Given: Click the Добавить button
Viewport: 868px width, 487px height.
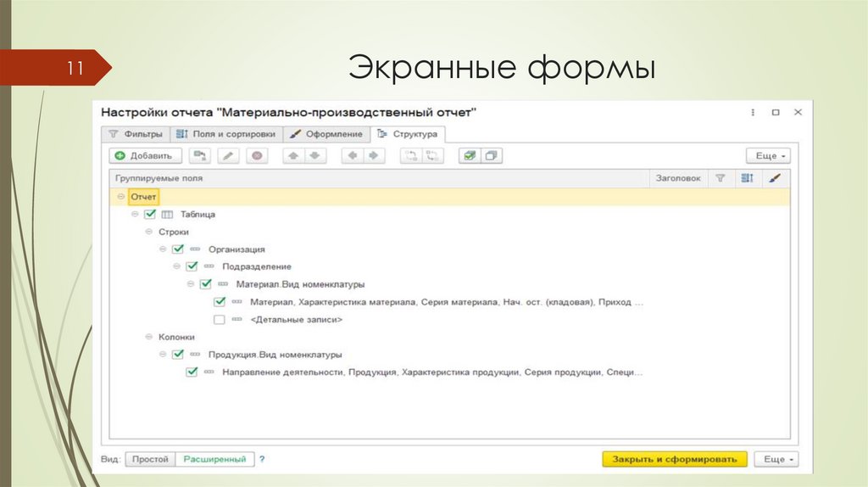Looking at the screenshot, I should (x=145, y=156).
